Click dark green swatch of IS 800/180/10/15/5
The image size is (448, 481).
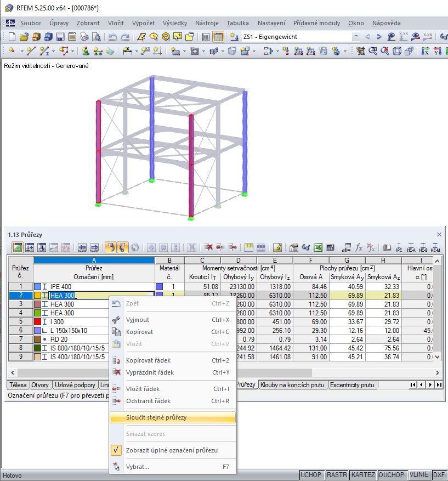click(x=37, y=348)
